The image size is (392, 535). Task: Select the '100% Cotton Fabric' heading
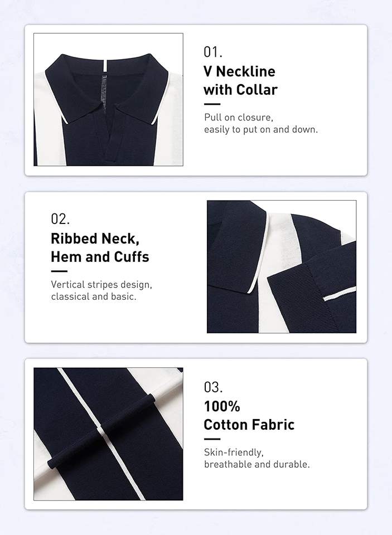coord(249,416)
